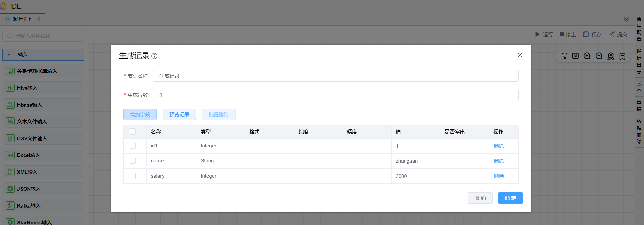Collapse the left component panel arrow
This screenshot has width=644, height=225.
tap(90, 167)
